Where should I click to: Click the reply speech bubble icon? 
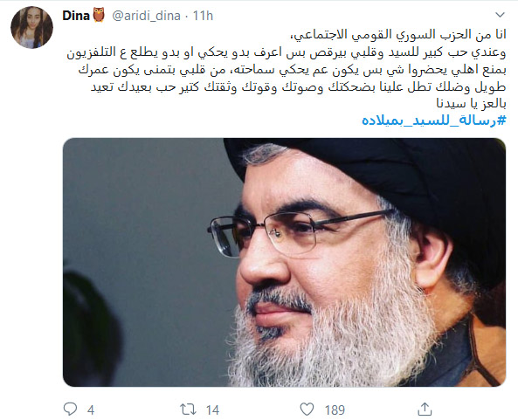tap(70, 410)
